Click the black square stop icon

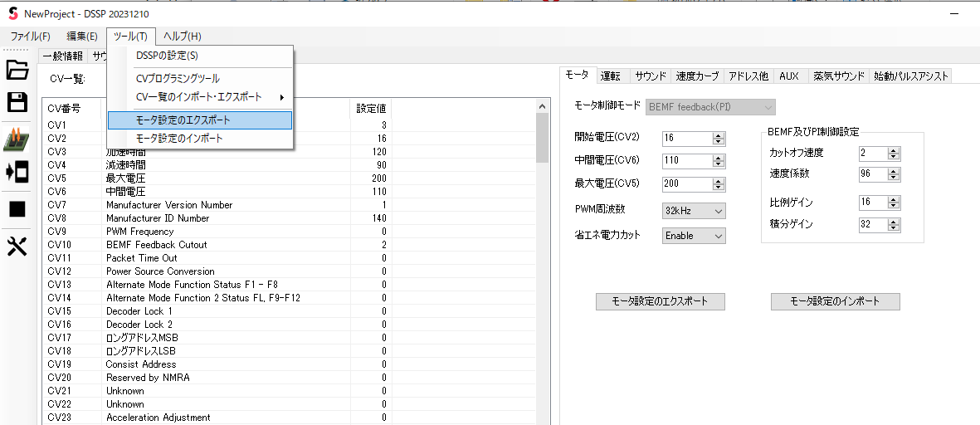tap(17, 209)
